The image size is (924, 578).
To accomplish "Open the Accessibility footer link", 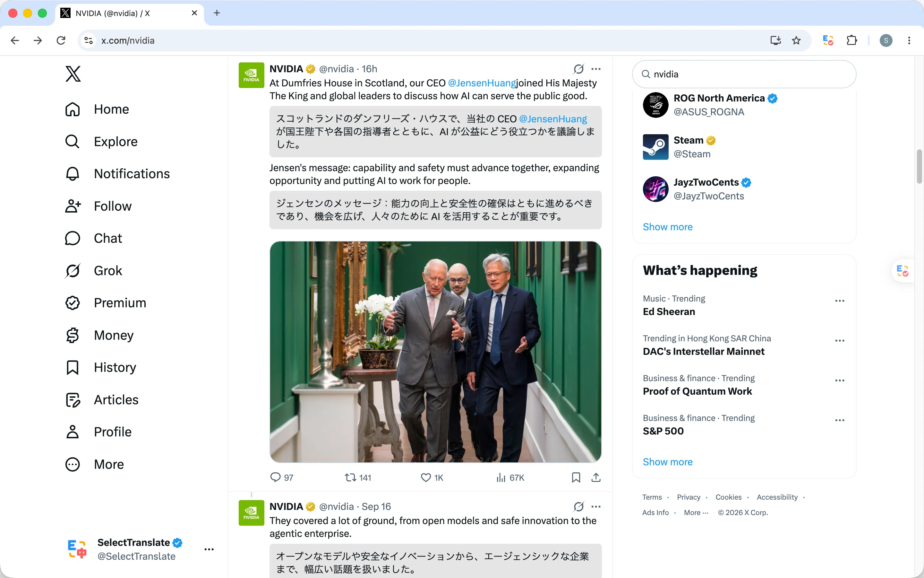I will (x=777, y=497).
